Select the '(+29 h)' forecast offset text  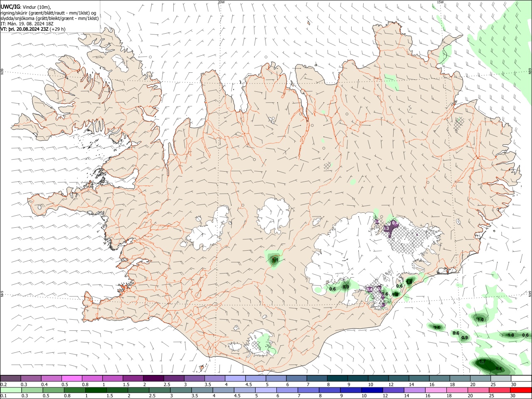[58, 29]
